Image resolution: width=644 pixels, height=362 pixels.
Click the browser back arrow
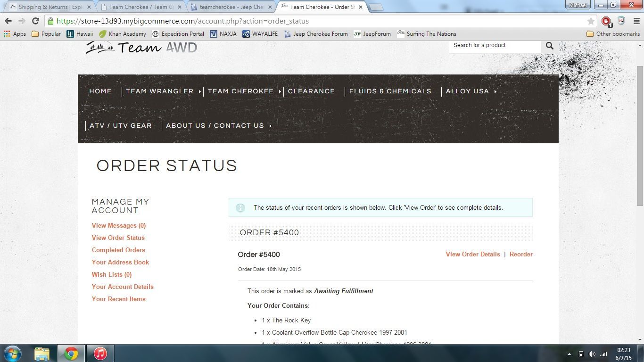point(8,21)
